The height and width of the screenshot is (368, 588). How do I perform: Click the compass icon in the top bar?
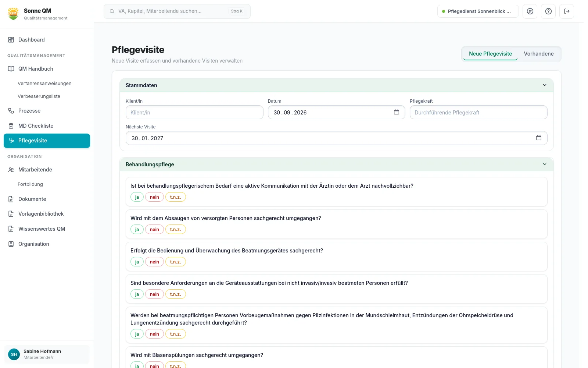tap(530, 11)
